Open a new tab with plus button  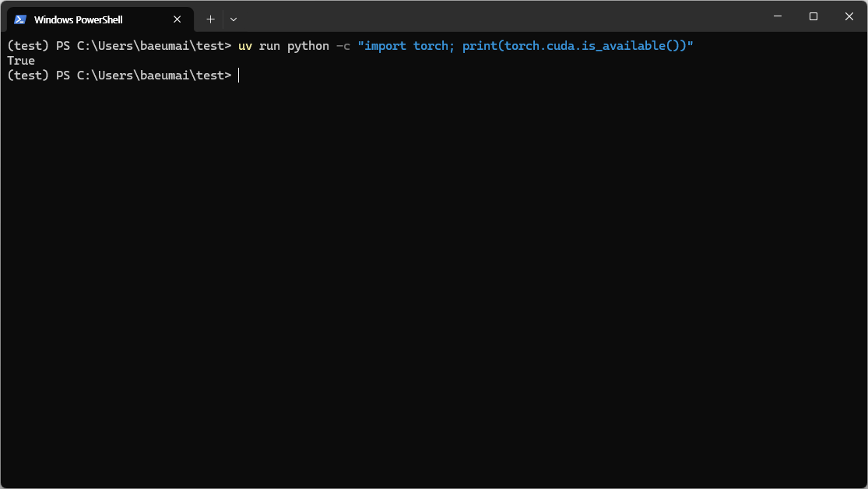point(210,19)
